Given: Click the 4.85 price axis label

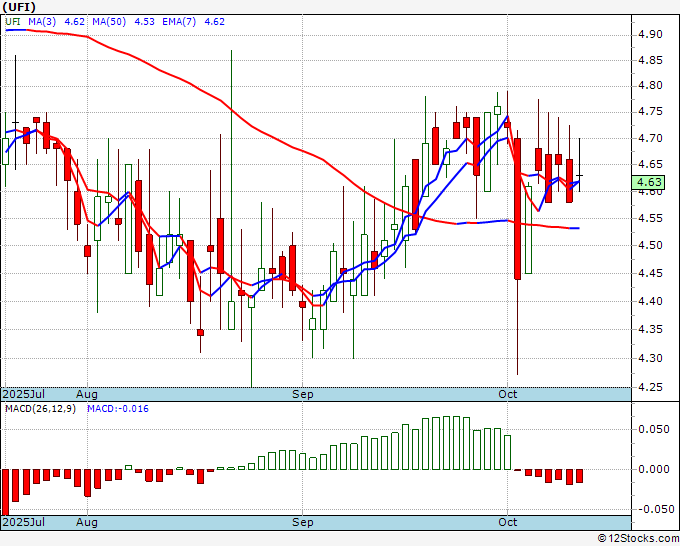Looking at the screenshot, I should coord(651,60).
